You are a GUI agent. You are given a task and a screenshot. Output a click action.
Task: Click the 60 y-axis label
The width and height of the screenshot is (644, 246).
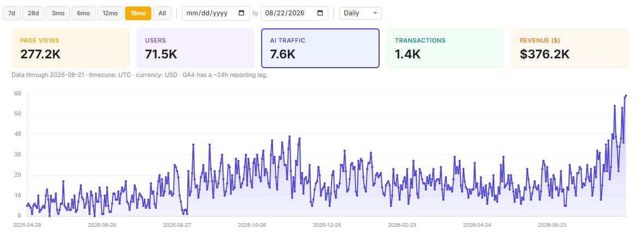coord(17,93)
